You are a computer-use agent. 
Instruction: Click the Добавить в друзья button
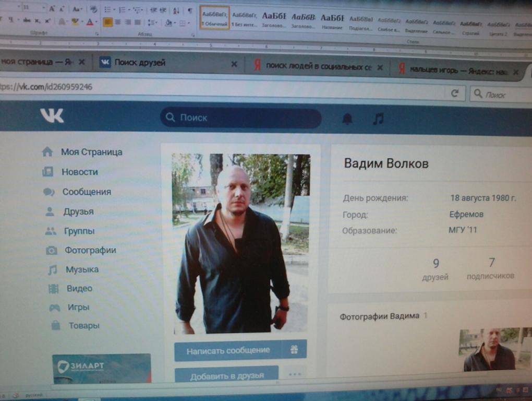227,375
